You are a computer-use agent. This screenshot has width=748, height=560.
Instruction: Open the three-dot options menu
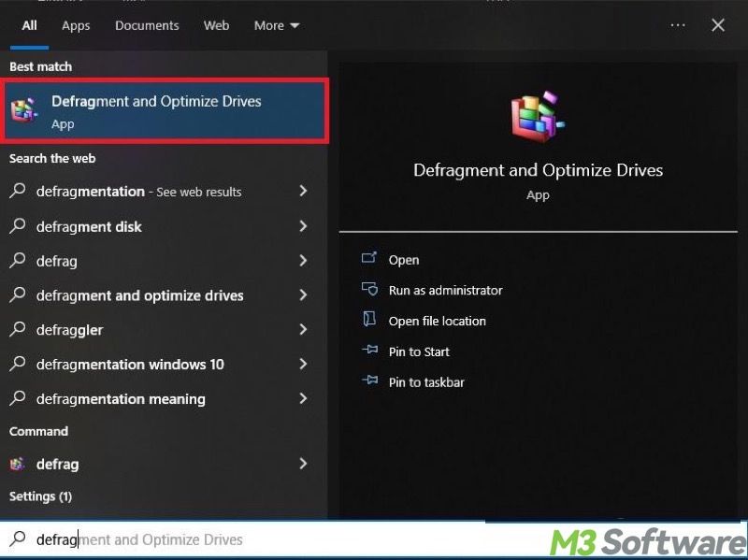[678, 25]
